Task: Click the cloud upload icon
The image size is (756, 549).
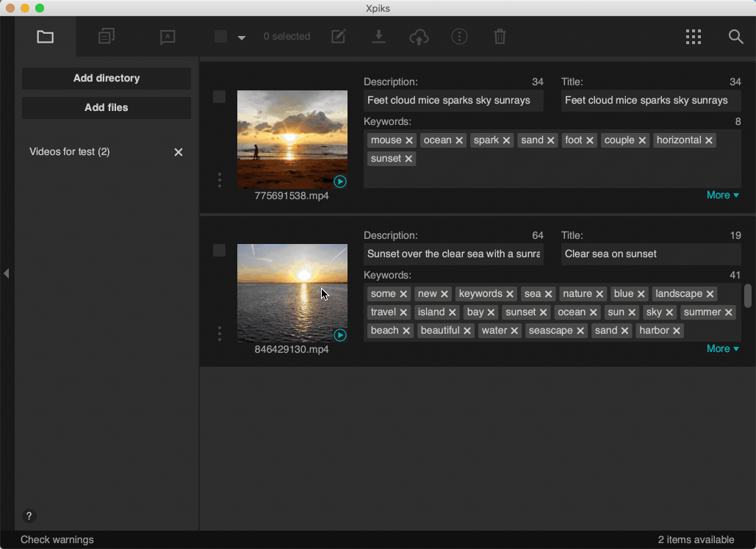Action: pos(419,37)
